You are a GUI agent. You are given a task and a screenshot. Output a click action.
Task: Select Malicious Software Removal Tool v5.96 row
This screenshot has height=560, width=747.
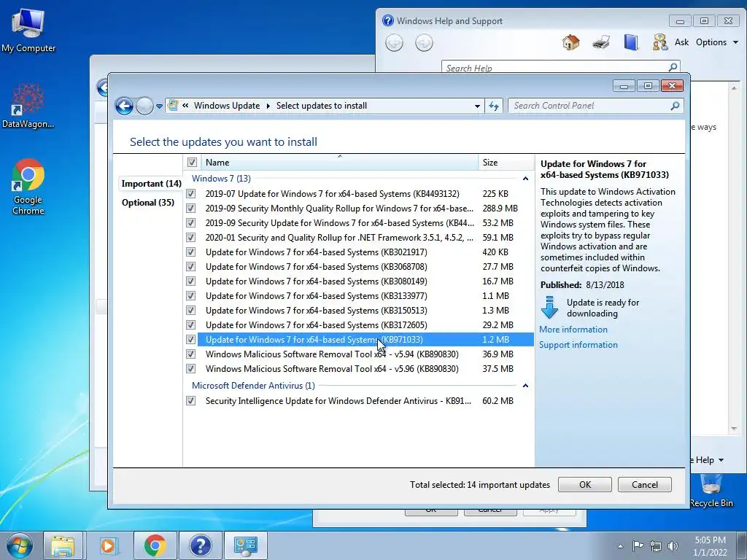359,369
